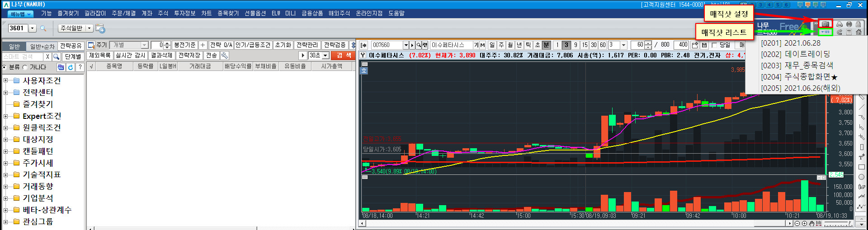Viewport: 868px width, 230px height.
Task: Click the 전략저장 button
Action: (x=189, y=56)
